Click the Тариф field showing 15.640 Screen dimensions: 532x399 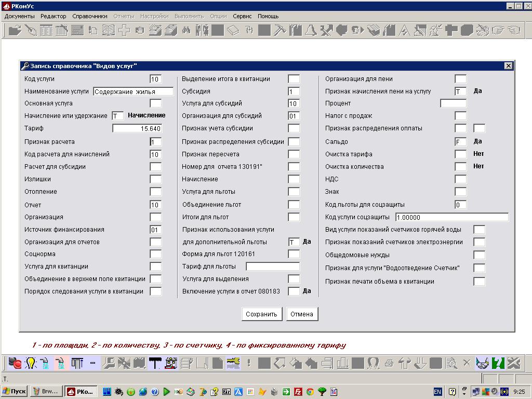coord(137,129)
